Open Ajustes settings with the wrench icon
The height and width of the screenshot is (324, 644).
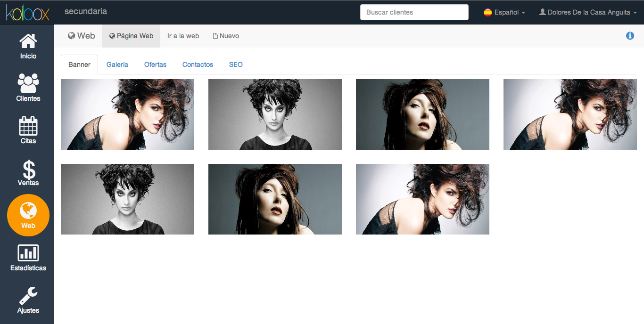(28, 300)
